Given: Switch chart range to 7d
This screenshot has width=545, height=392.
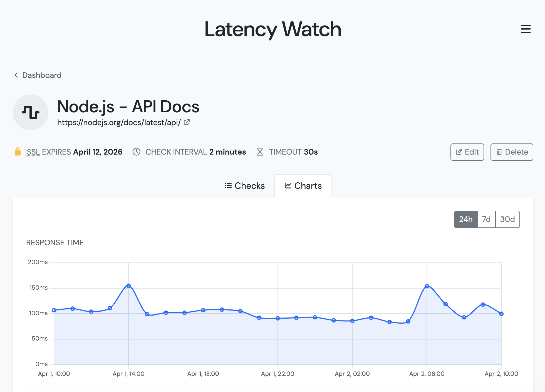Looking at the screenshot, I should (x=486, y=219).
